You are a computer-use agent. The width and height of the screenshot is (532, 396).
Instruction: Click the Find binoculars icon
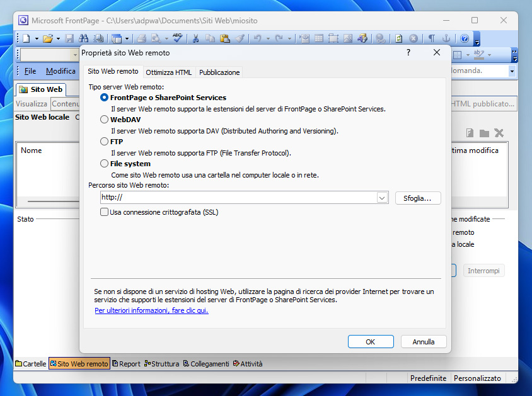click(x=82, y=38)
